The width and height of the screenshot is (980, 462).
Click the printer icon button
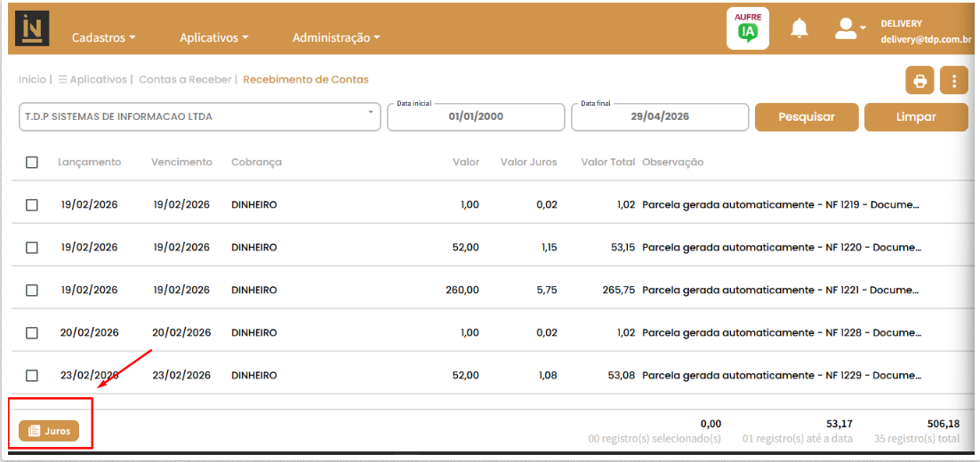pyautogui.click(x=920, y=81)
